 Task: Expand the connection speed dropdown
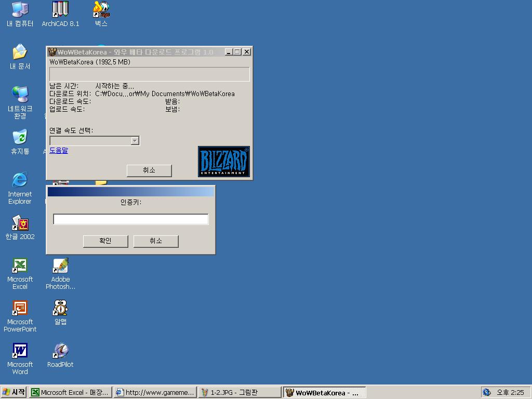coord(135,141)
